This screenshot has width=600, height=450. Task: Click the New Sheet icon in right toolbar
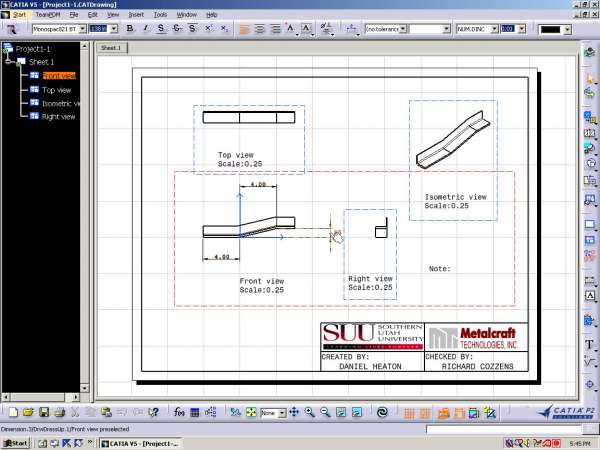[590, 224]
